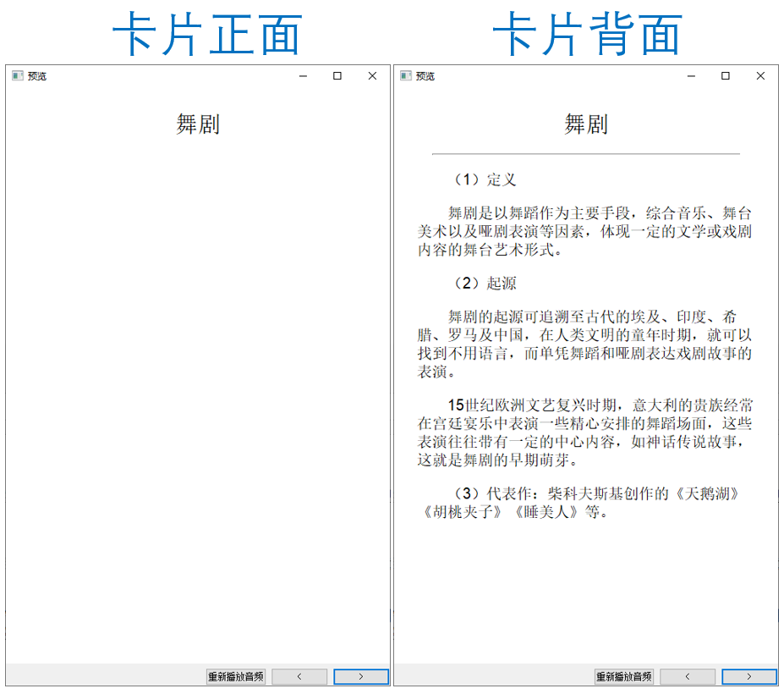Click replay audio button in left preview window

click(235, 676)
